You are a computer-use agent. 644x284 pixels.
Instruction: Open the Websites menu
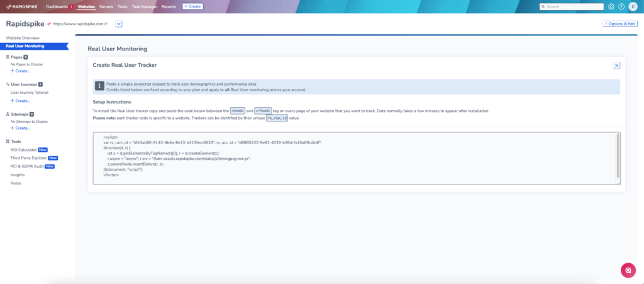tap(86, 6)
